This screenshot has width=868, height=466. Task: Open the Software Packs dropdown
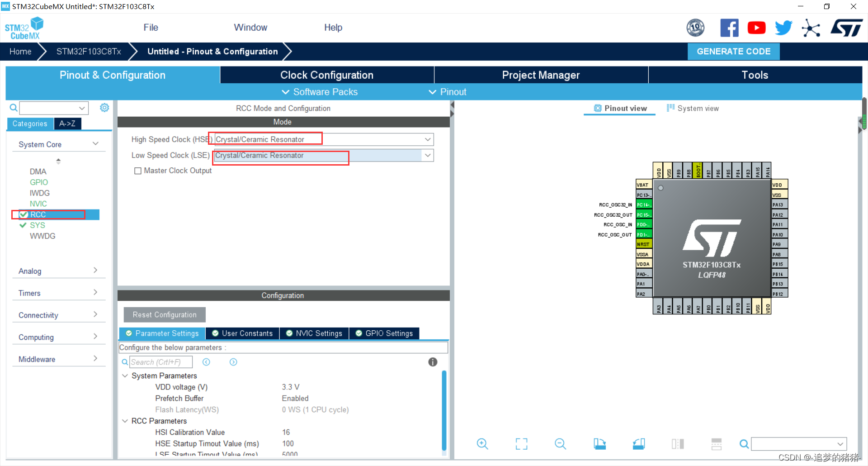320,92
